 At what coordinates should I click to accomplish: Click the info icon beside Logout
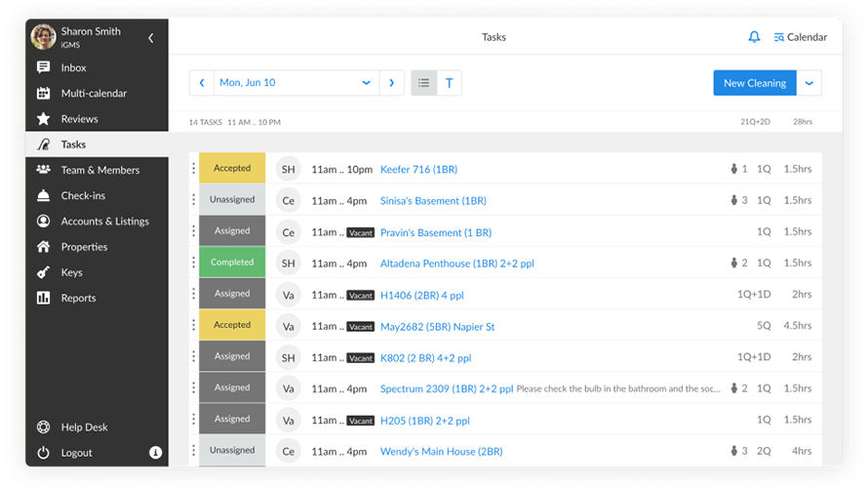coord(155,453)
